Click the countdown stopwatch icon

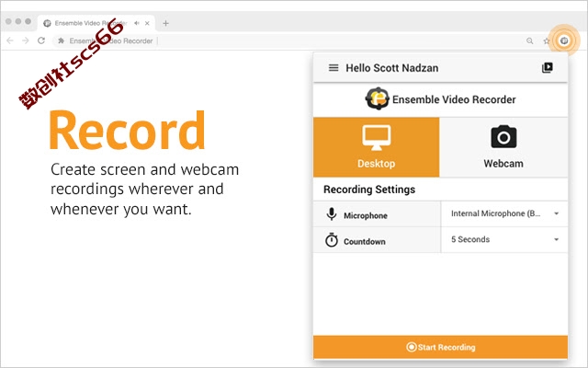(x=332, y=240)
